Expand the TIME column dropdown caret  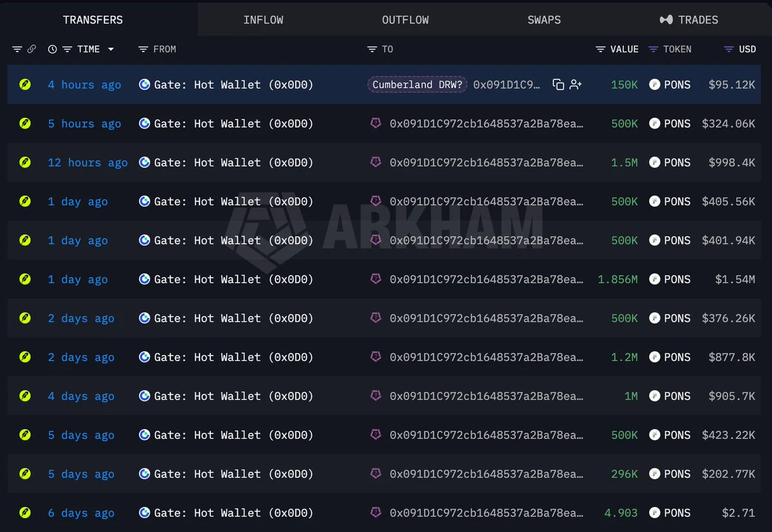click(x=111, y=50)
